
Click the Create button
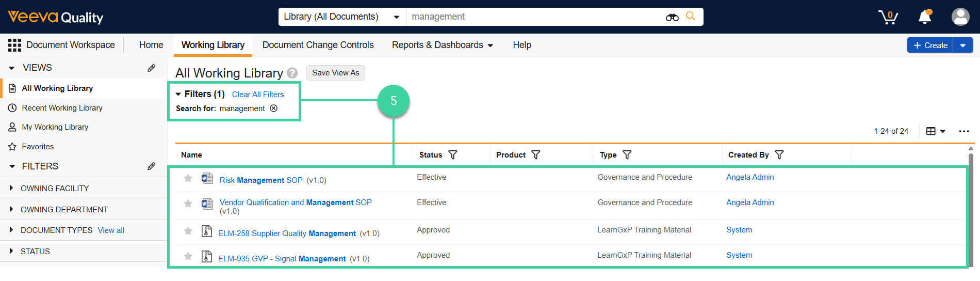(x=930, y=45)
